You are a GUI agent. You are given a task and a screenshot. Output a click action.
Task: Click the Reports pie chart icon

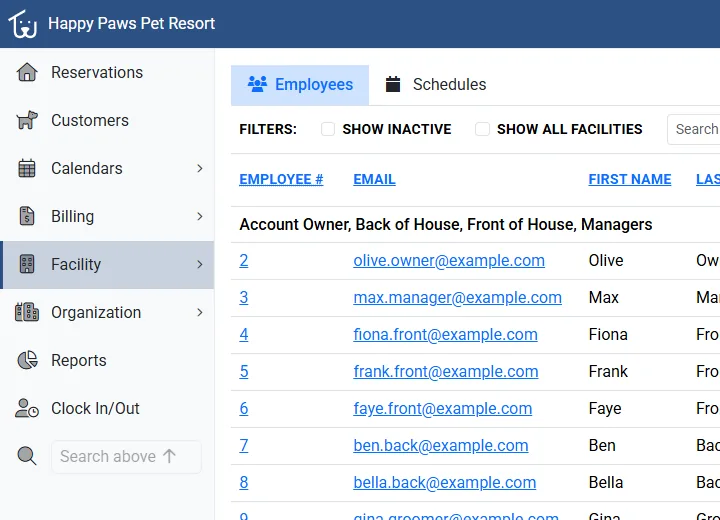tap(28, 360)
